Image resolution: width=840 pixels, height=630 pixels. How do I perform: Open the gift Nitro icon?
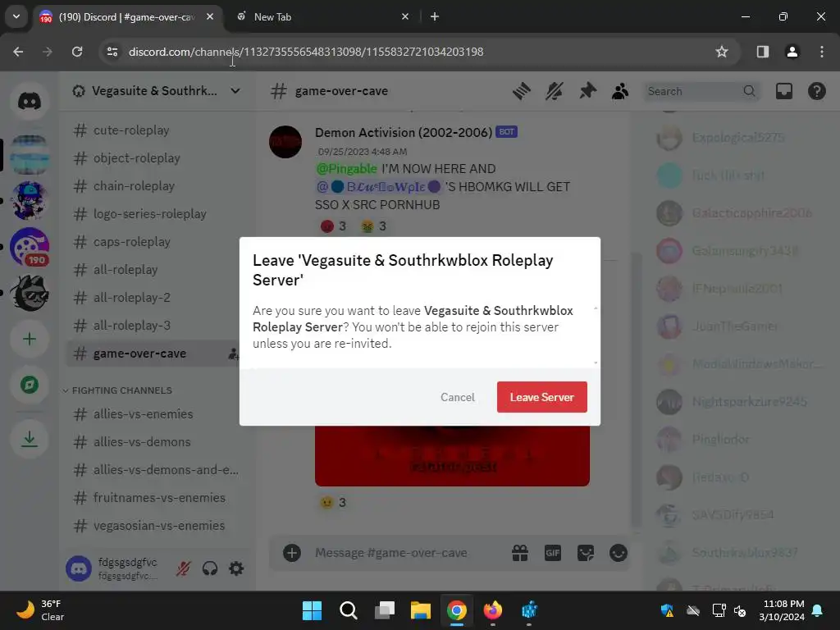pyautogui.click(x=519, y=553)
